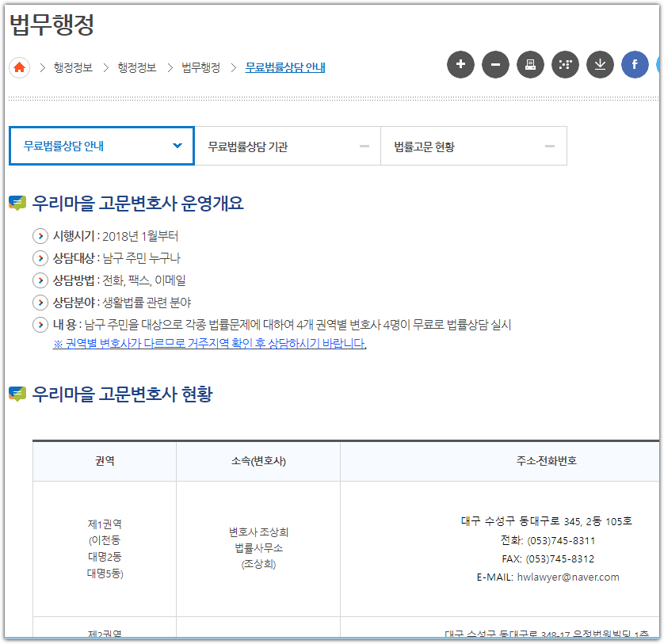The width and height of the screenshot is (664, 644).
Task: Zoom in using the plus icon
Action: point(460,65)
